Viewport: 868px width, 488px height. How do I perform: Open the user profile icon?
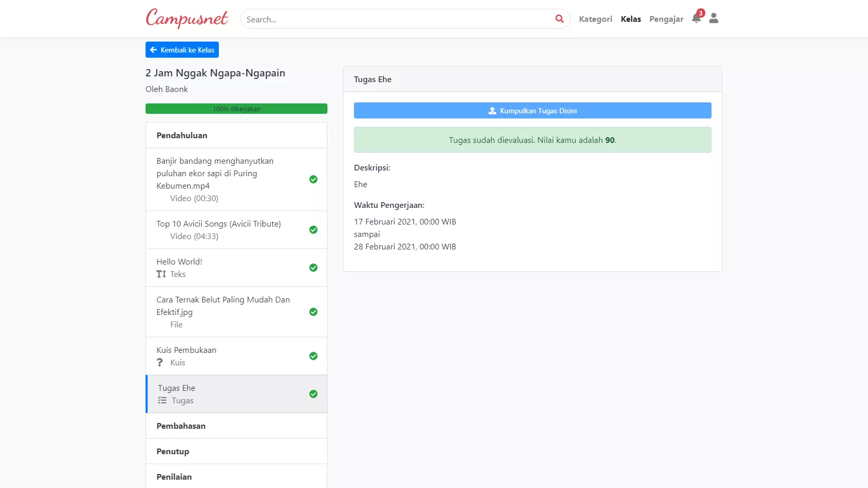point(714,18)
